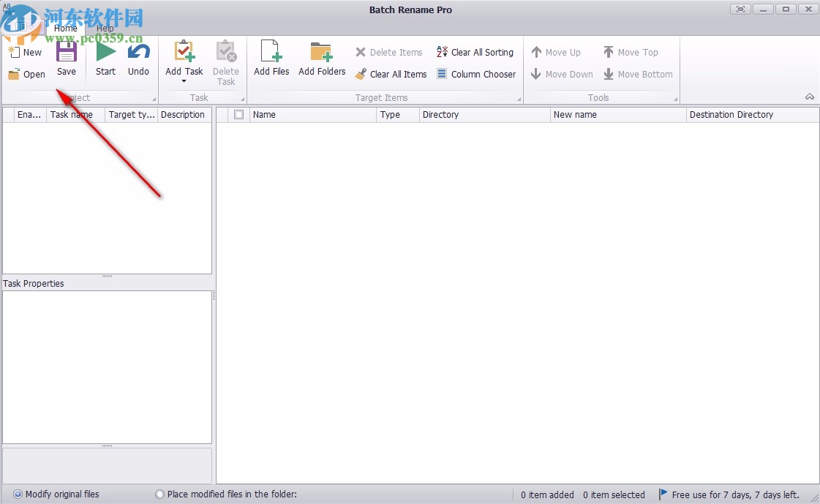Sort by the Directory column header
This screenshot has width=820, height=504.
(x=485, y=115)
